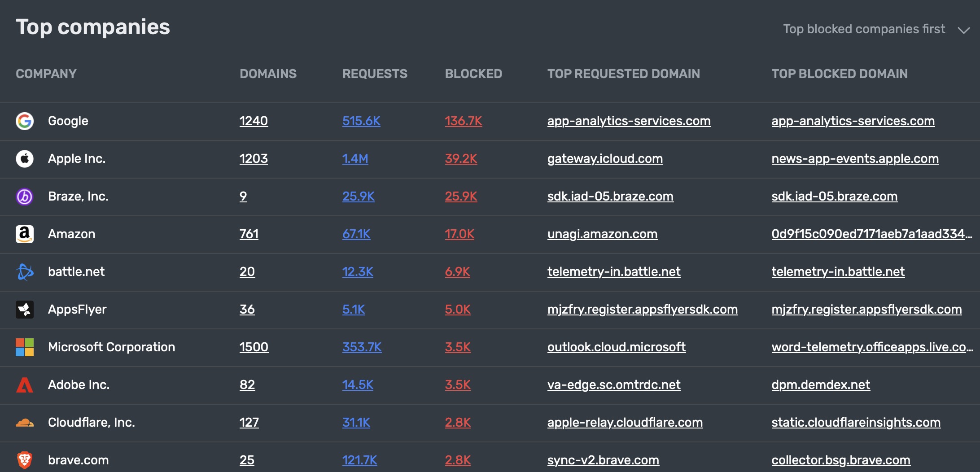Screen dimensions: 980x472
Task: Open the outlook.cloud.microsoft domain link
Action: [617, 347]
